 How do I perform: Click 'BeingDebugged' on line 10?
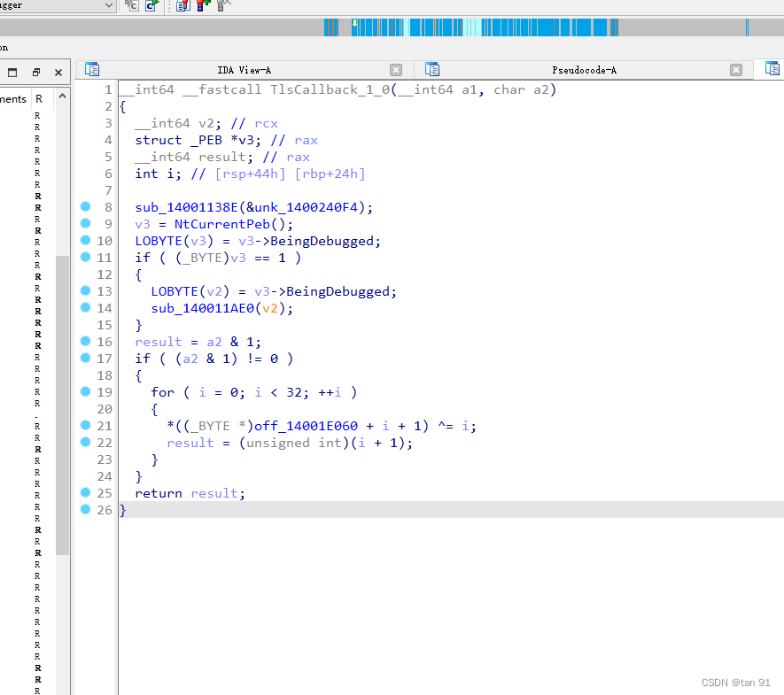point(322,242)
